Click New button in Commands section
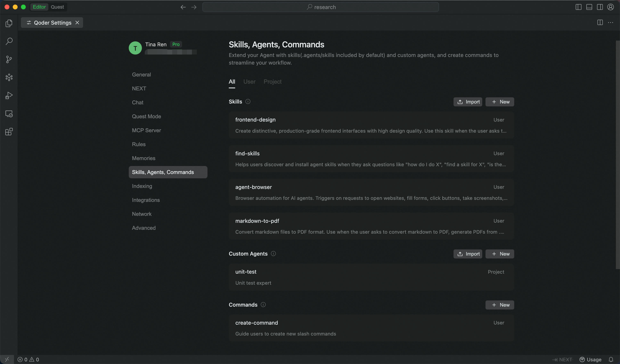 point(499,305)
